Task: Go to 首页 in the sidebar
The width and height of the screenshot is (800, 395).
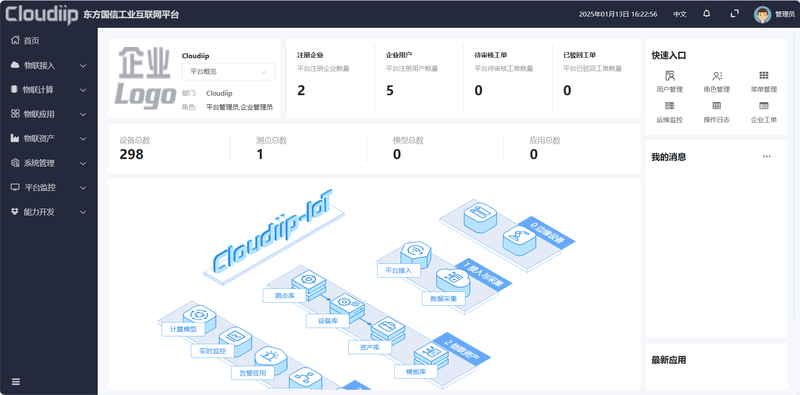Action: tap(32, 41)
